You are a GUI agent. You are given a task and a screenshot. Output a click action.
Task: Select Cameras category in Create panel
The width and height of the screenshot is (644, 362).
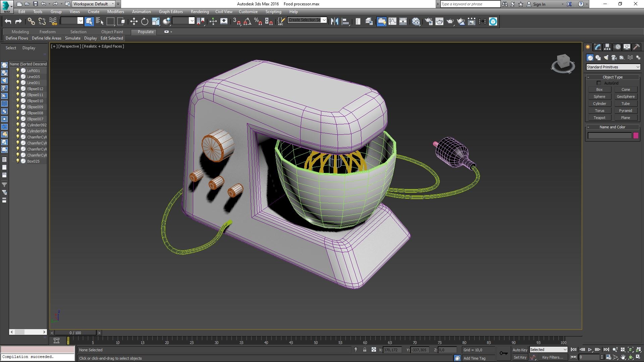614,58
